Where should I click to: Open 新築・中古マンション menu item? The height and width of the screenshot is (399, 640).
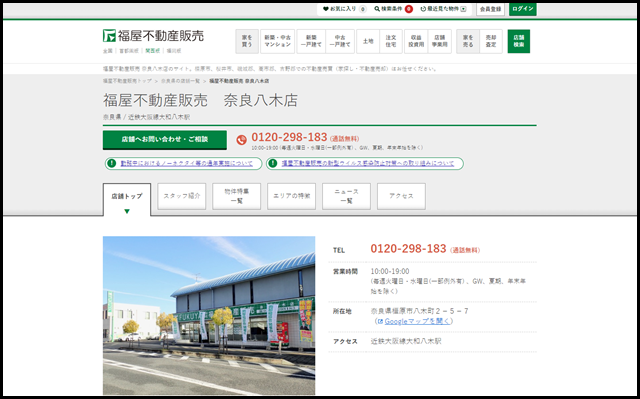pyautogui.click(x=278, y=41)
